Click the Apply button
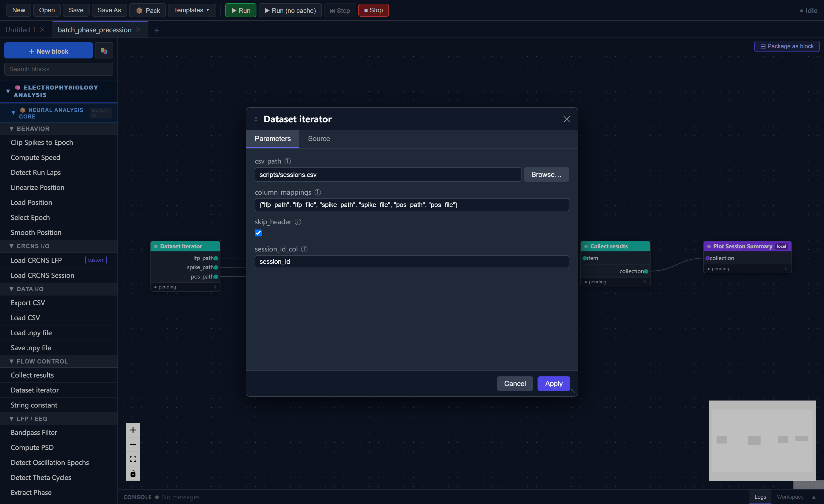This screenshot has width=824, height=504. click(553, 384)
